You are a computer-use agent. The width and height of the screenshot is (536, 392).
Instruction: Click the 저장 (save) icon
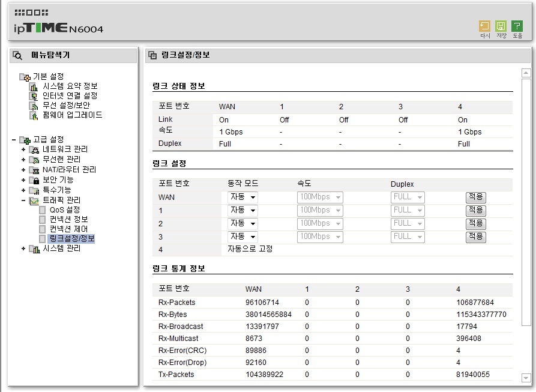click(x=501, y=26)
